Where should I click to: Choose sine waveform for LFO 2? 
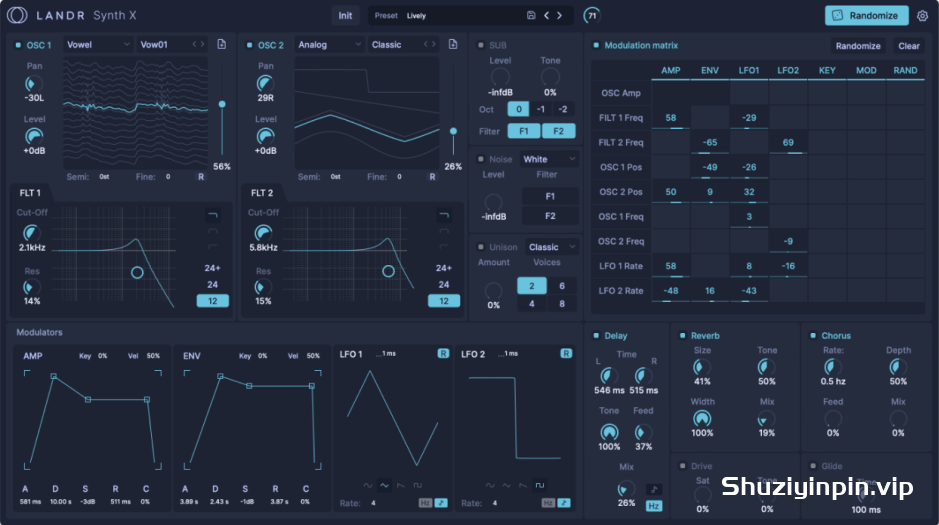[x=490, y=485]
